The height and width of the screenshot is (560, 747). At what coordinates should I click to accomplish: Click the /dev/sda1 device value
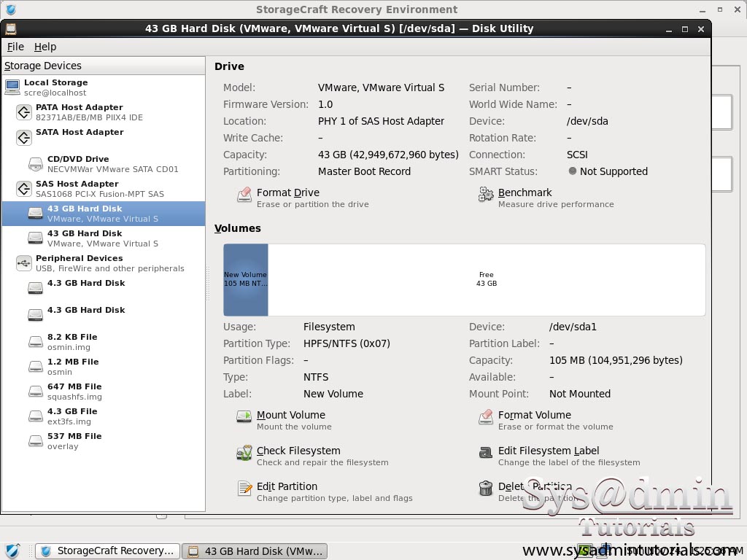pos(573,327)
